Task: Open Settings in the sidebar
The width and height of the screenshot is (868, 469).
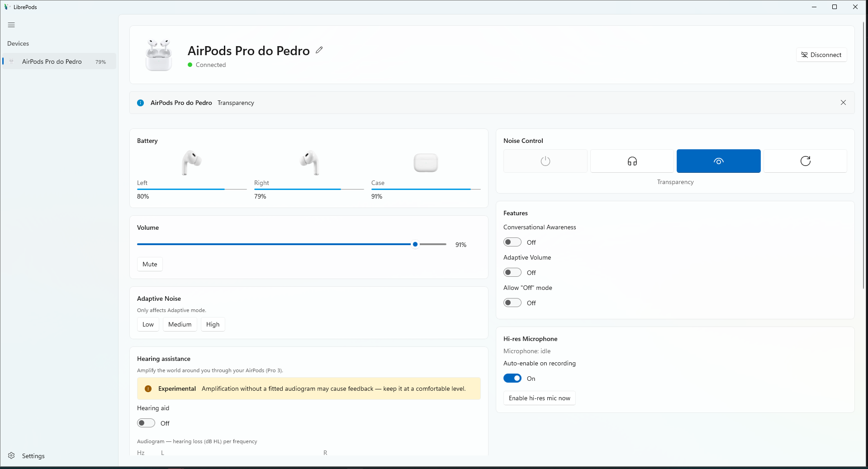Action: pyautogui.click(x=59, y=456)
